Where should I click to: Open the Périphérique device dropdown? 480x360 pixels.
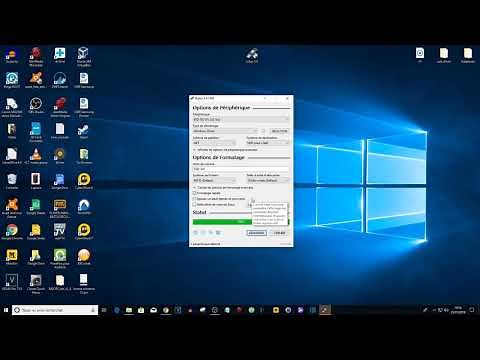[x=241, y=119]
